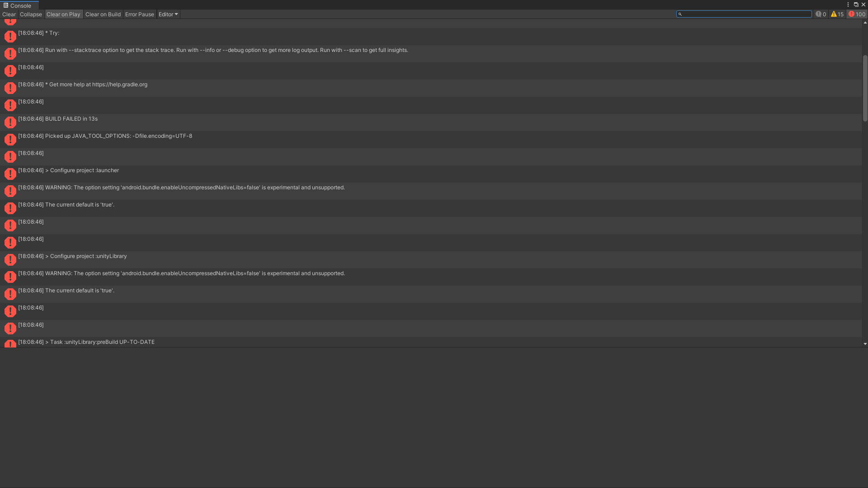This screenshot has height=488, width=868.
Task: Click the error icon beside BUILD FAILED entry
Action: (10, 122)
